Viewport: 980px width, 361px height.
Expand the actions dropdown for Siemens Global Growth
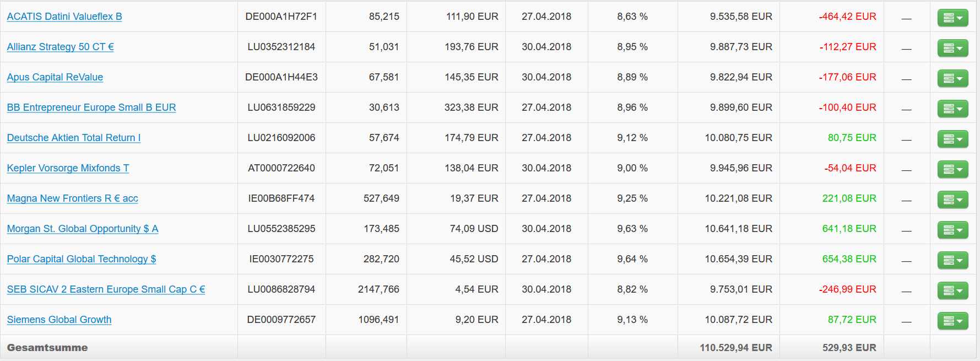click(x=952, y=321)
